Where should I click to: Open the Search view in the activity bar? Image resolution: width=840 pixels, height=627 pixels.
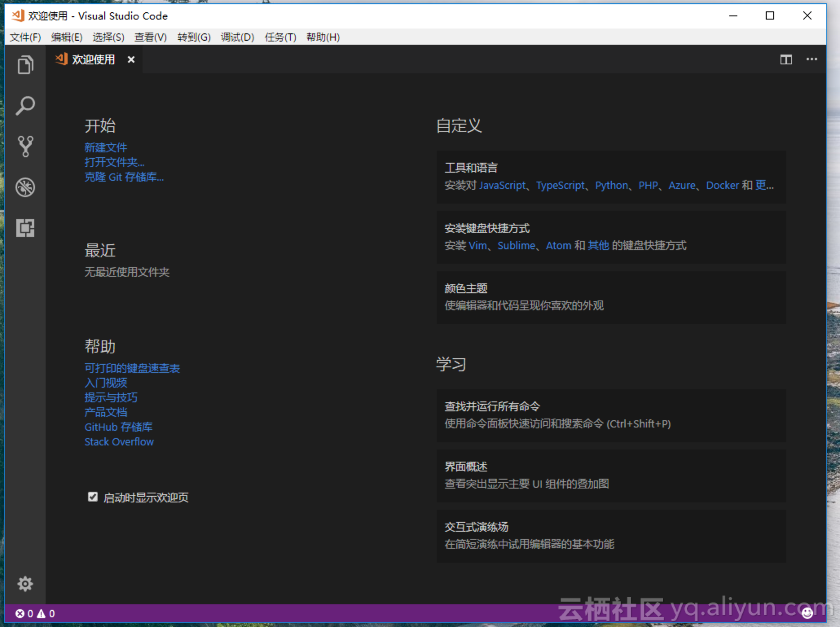click(25, 105)
